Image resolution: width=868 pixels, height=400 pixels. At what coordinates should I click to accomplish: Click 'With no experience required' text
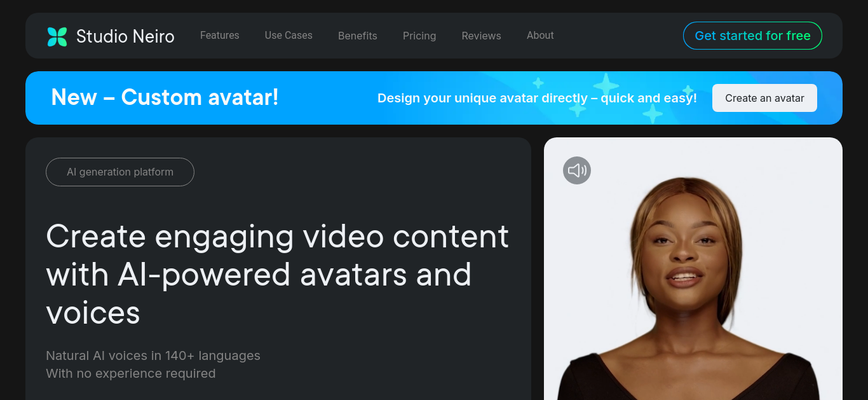131,373
